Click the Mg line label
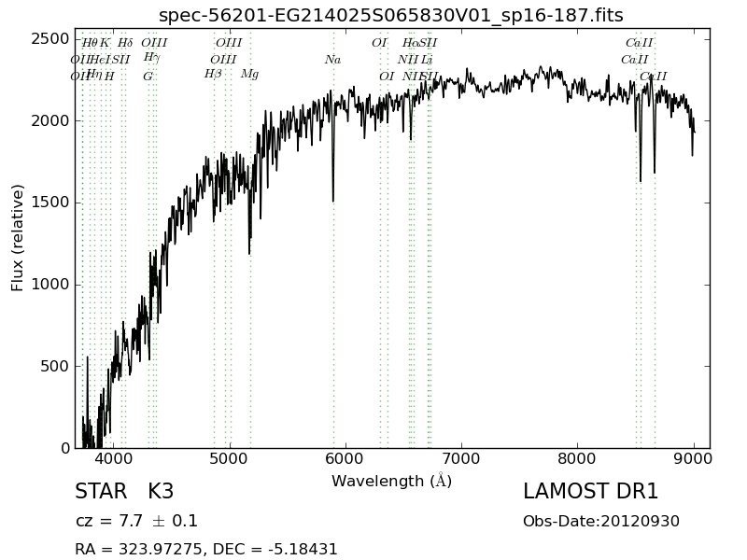747x560 pixels. 249,75
